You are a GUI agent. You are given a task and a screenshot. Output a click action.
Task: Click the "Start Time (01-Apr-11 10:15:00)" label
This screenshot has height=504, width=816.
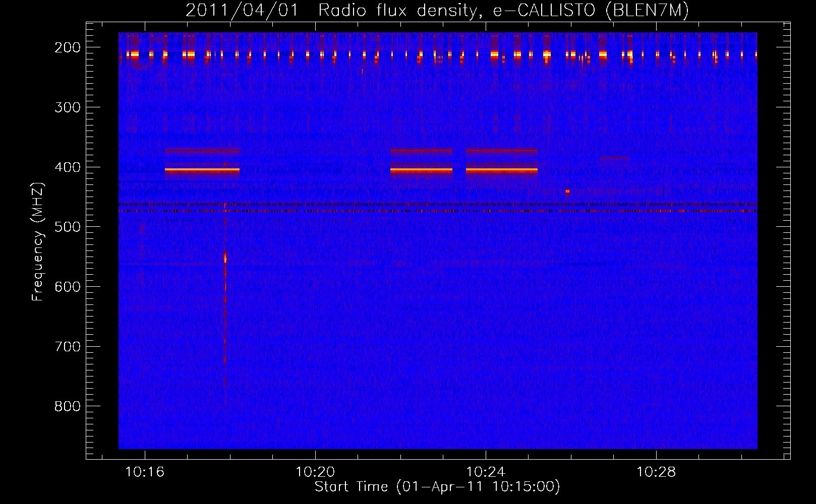coord(437,487)
